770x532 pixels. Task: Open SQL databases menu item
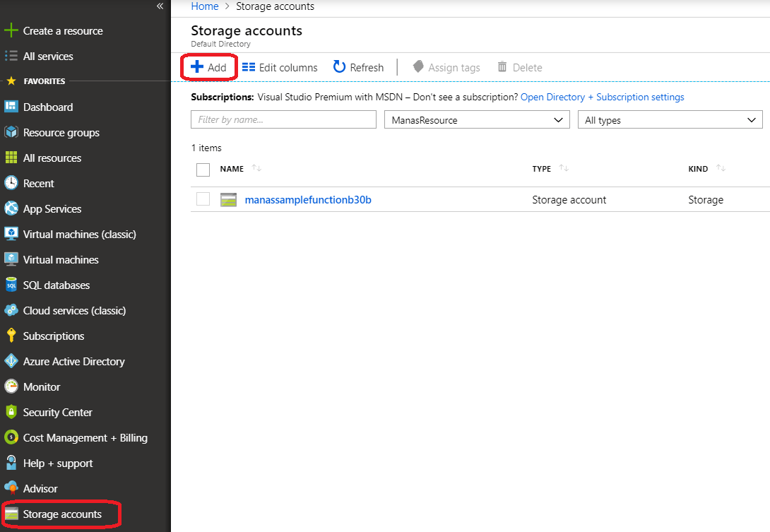pyautogui.click(x=57, y=285)
